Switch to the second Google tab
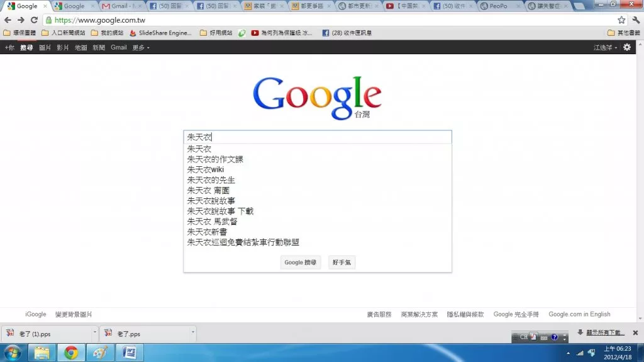 pos(74,6)
